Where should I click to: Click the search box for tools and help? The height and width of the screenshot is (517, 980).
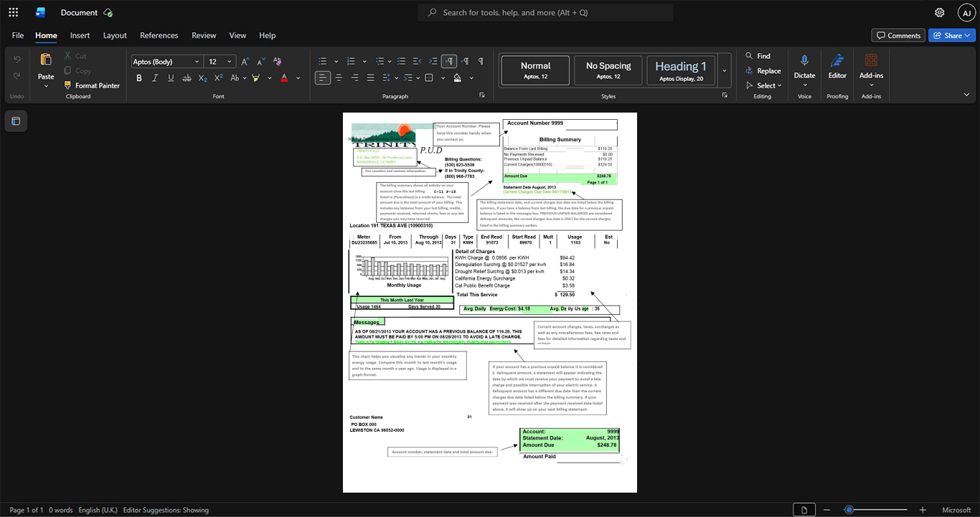[x=546, y=12]
